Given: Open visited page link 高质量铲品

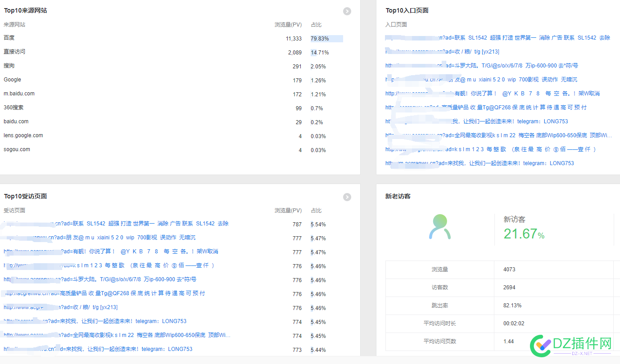Looking at the screenshot, I should (x=104, y=293).
